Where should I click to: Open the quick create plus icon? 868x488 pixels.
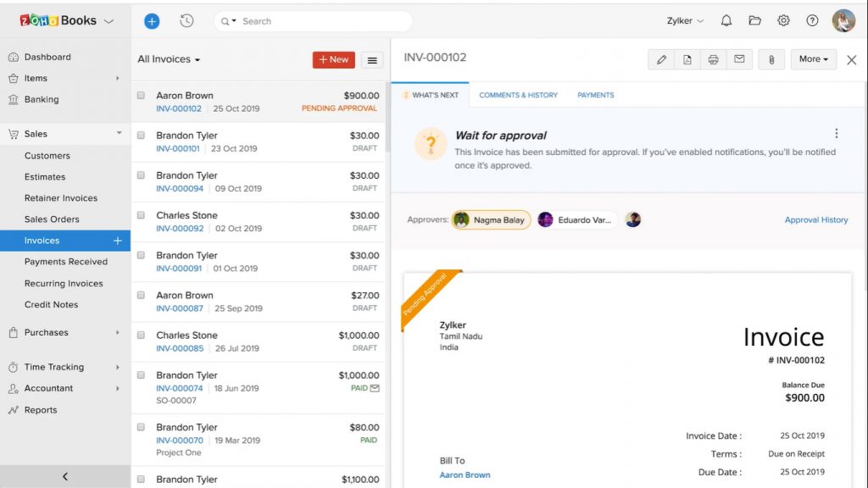pos(151,20)
